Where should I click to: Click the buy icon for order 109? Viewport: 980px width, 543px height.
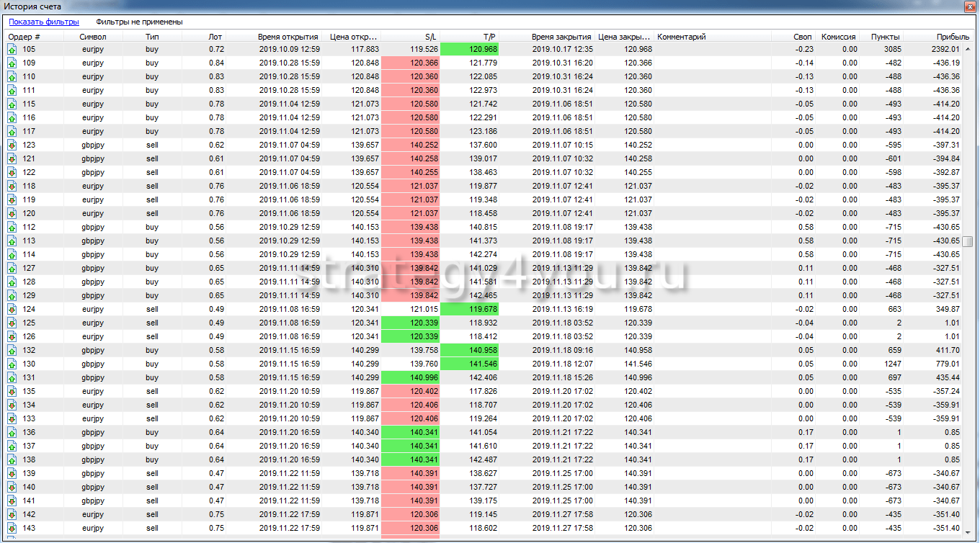(x=12, y=63)
